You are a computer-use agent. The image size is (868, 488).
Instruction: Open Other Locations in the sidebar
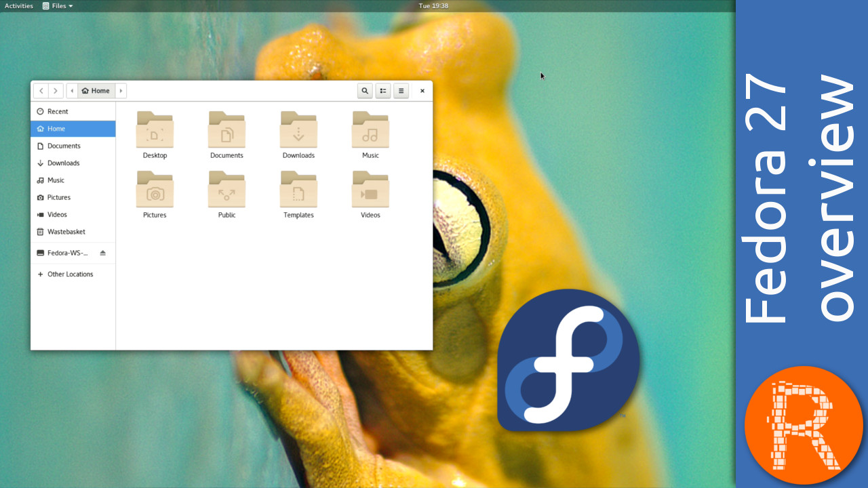click(73, 274)
